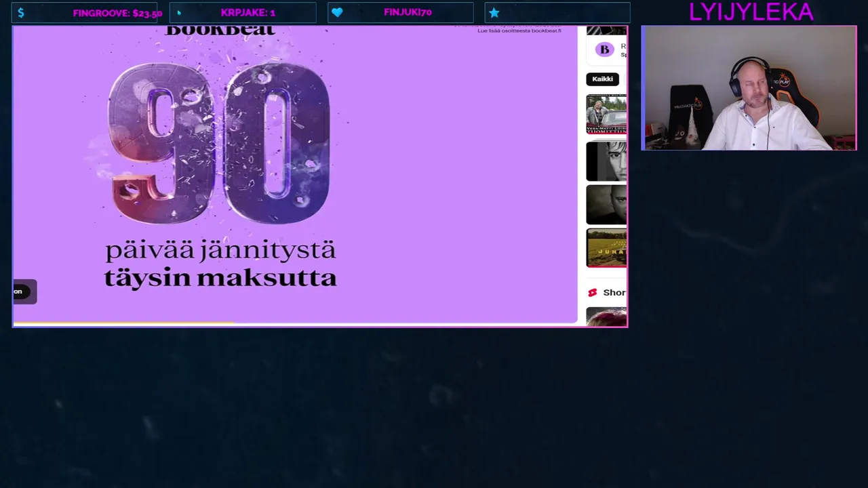Open the BookBeat channel avatar icon
The height and width of the screenshot is (488, 868).
(604, 49)
